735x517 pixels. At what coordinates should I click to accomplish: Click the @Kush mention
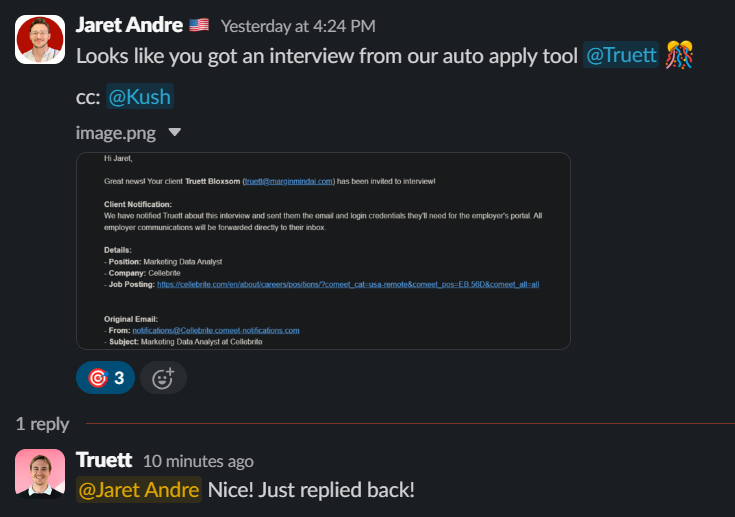[x=140, y=96]
